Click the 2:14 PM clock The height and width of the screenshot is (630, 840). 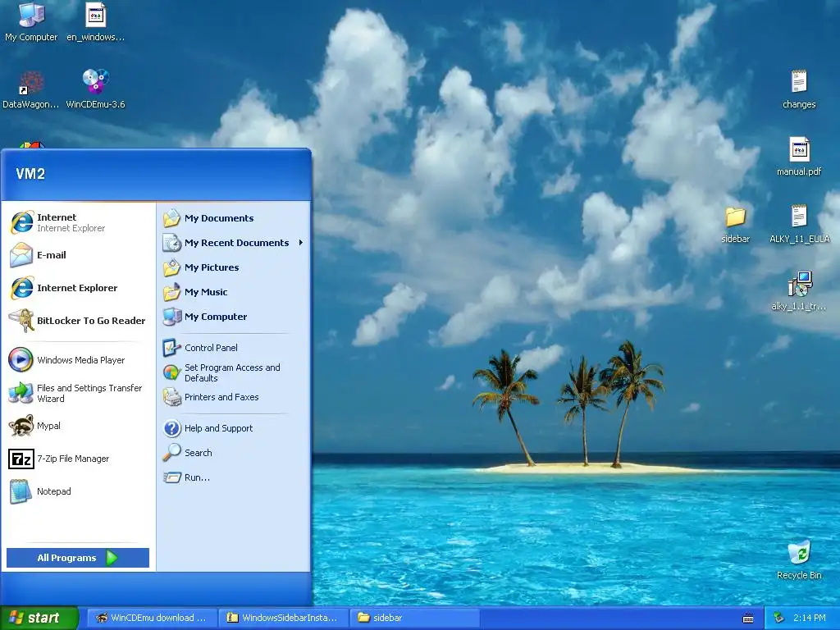click(809, 618)
